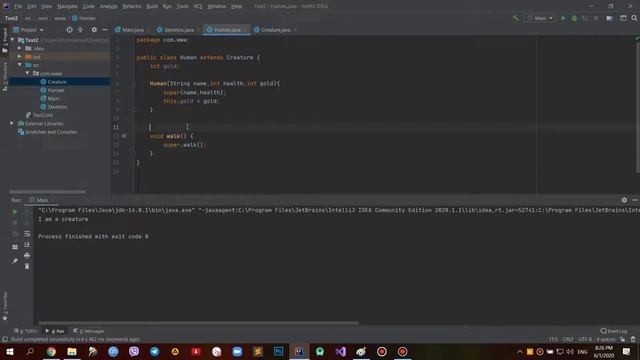Viewport: 640px width, 360px height.
Task: Open Project Structure icon in top toolbar
Action: 609,18
